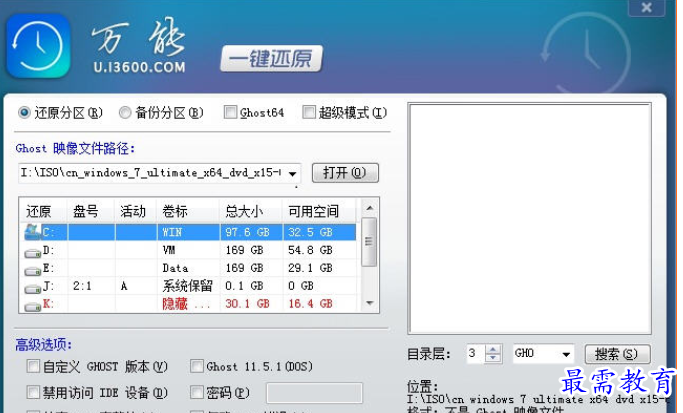Open the GHO file type dropdown
683x413 pixels.
(566, 354)
